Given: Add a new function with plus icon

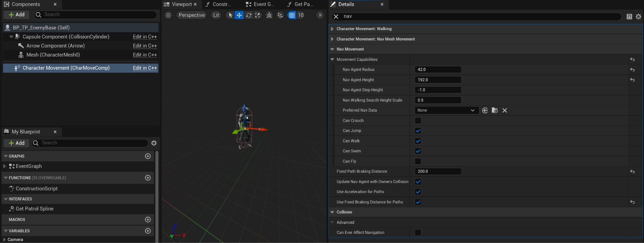Looking at the screenshot, I should 148,178.
